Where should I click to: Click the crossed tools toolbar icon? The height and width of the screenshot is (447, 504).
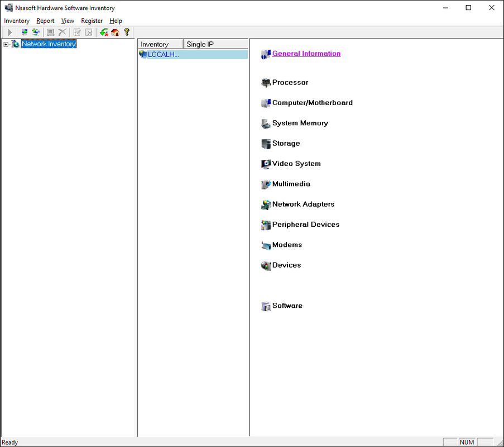pos(63,32)
